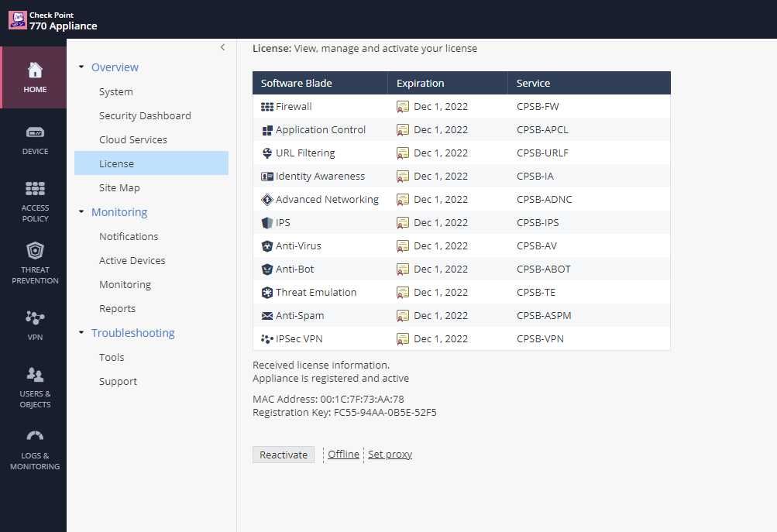The width and height of the screenshot is (777, 532).
Task: Select the License menu item
Action: pyautogui.click(x=151, y=163)
